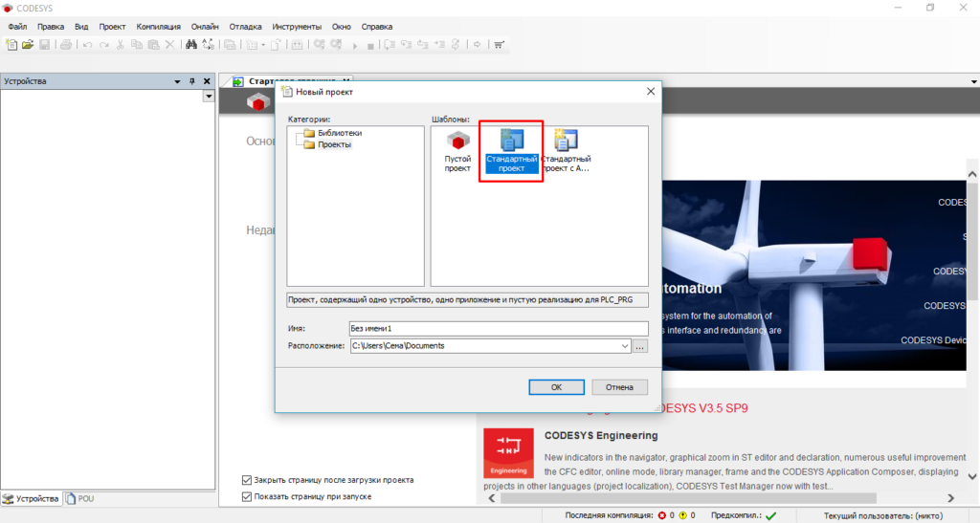Open the document tabs list dropdown arrow
Viewport: 980px width, 523px height.
[x=973, y=82]
